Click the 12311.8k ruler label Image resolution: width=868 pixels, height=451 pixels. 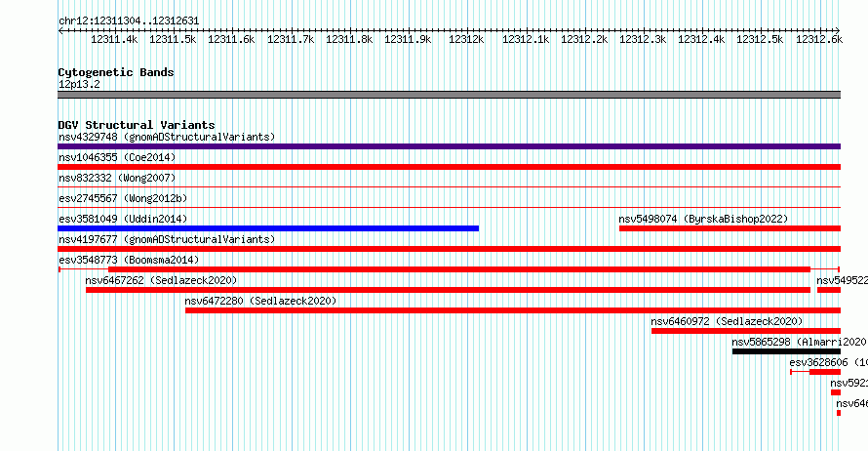pyautogui.click(x=349, y=39)
